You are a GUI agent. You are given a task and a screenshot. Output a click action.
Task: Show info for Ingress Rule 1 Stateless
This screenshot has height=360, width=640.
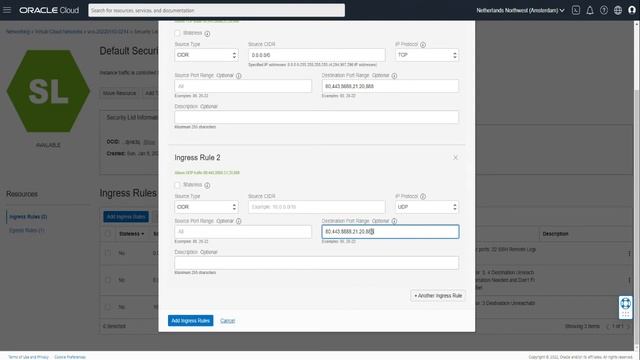[x=207, y=33]
